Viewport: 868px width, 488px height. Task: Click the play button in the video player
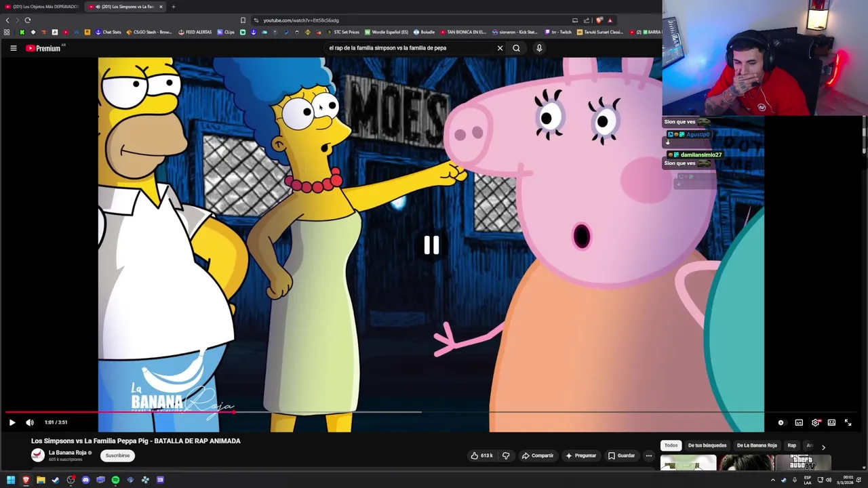point(12,422)
